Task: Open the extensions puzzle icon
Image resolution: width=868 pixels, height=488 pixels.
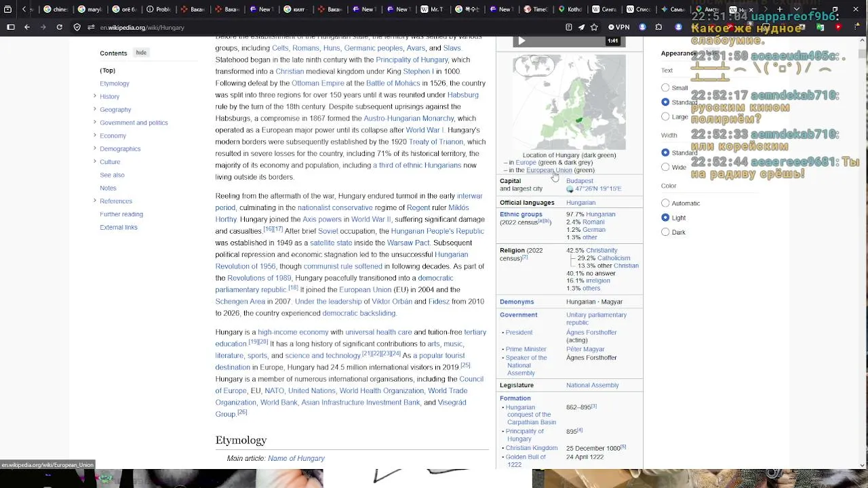Action: pyautogui.click(x=658, y=27)
